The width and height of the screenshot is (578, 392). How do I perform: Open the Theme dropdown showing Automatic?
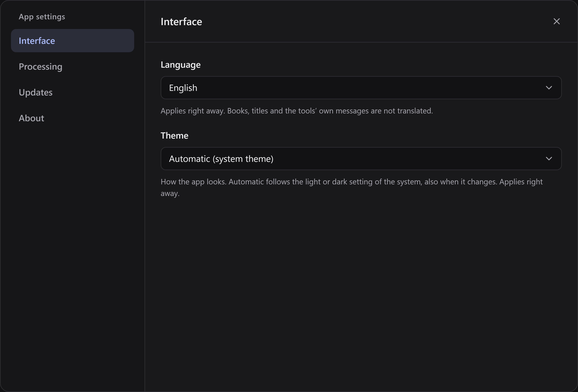[x=361, y=159]
